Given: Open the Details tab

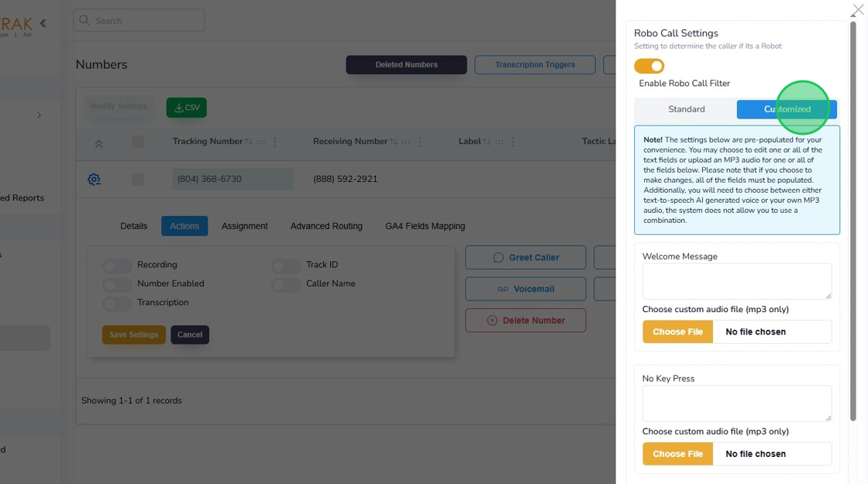Looking at the screenshot, I should pos(133,225).
